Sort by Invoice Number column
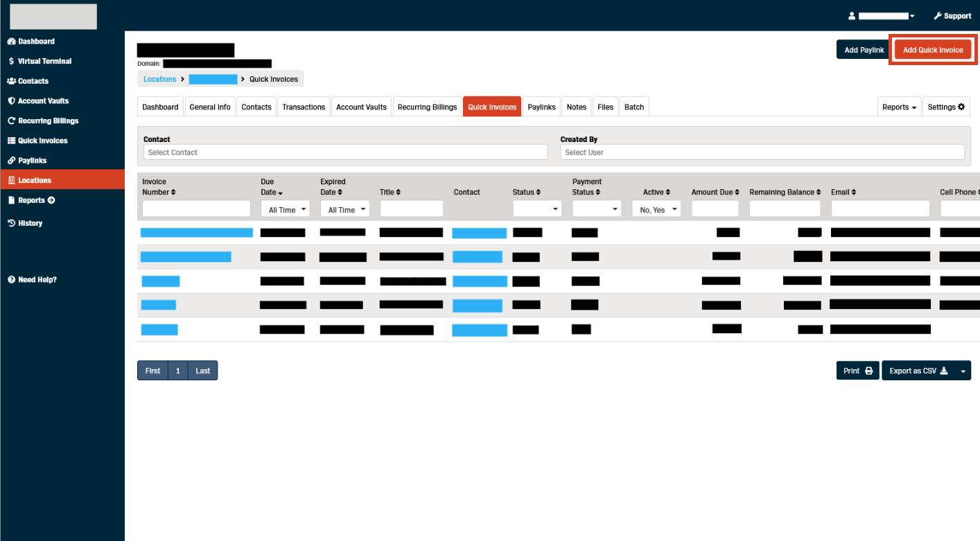 pos(159,187)
